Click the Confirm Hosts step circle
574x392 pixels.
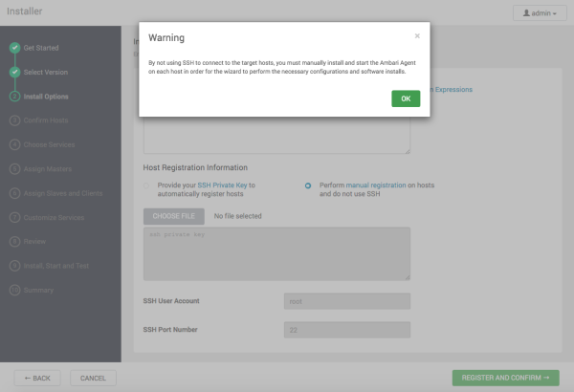pos(14,120)
